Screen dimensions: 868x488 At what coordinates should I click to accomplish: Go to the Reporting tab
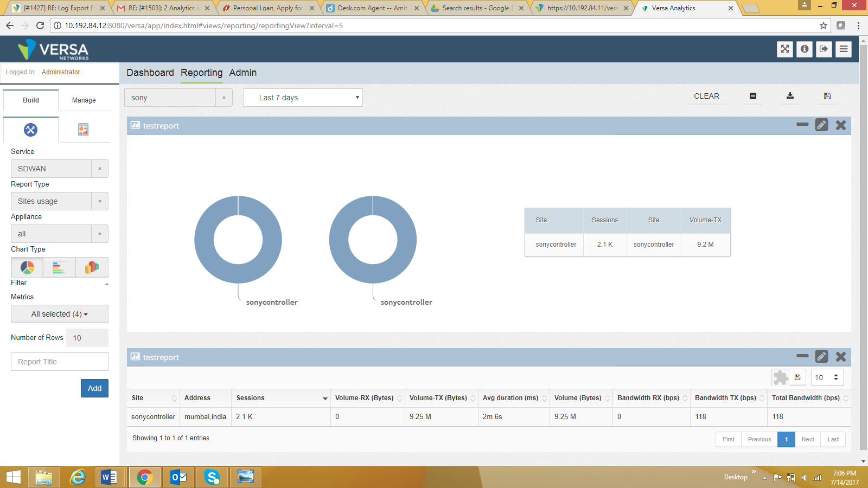(202, 73)
